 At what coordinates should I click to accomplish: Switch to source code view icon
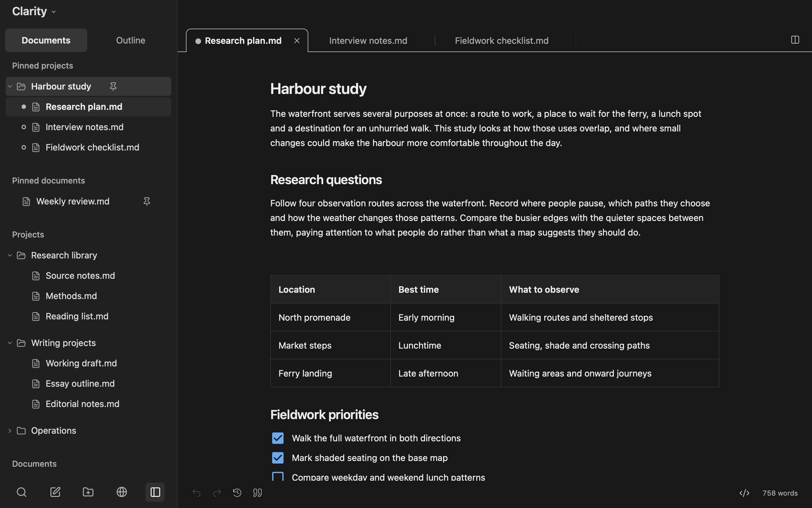click(x=744, y=493)
